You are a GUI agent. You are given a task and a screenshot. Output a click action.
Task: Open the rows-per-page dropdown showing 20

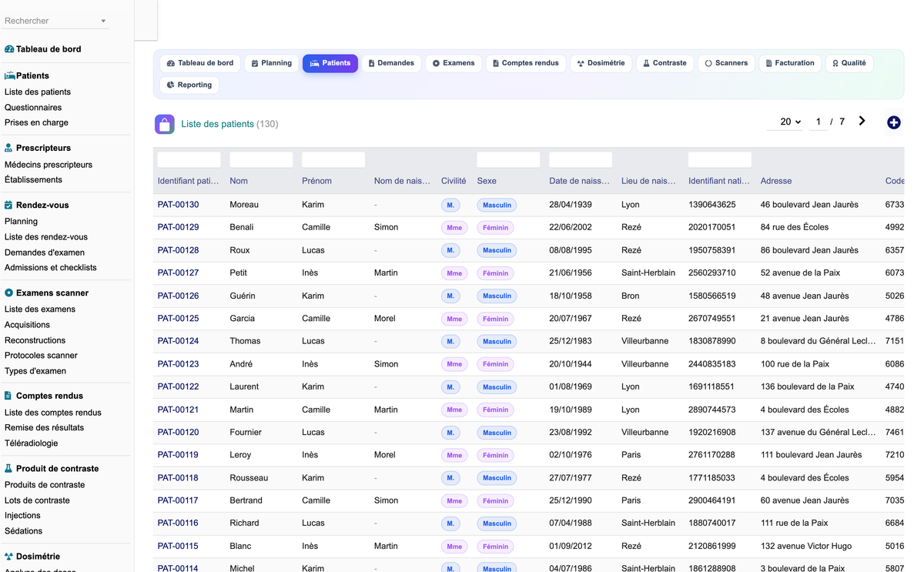tap(786, 122)
